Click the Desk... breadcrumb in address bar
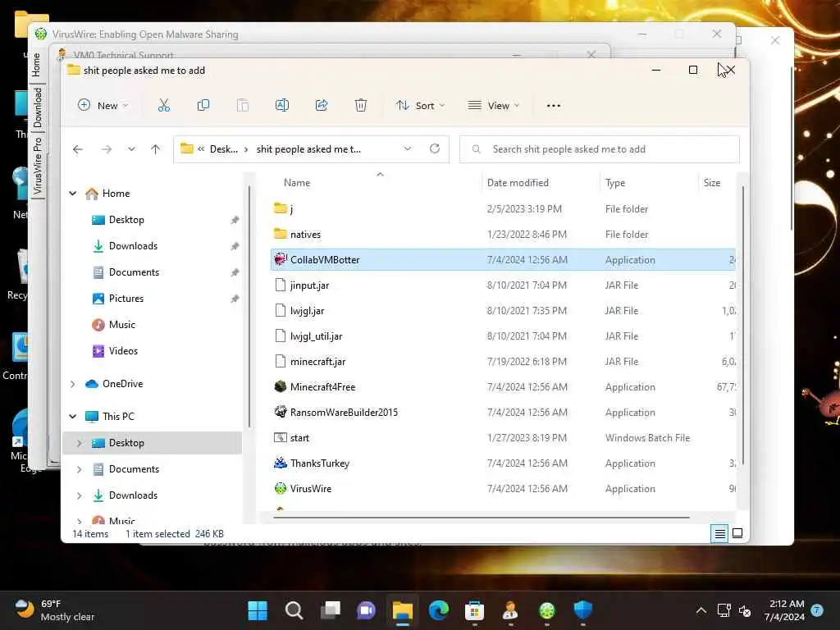The image size is (840, 630). pyautogui.click(x=223, y=149)
